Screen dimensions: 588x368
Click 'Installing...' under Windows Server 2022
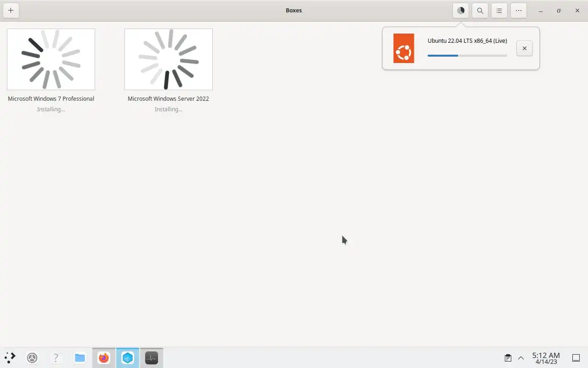[x=169, y=109]
